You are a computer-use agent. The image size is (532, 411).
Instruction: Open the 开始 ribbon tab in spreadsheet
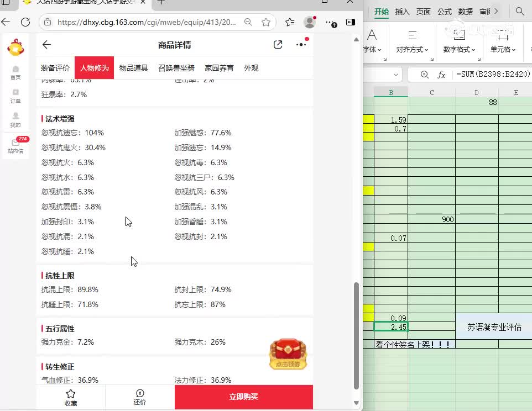pos(382,12)
